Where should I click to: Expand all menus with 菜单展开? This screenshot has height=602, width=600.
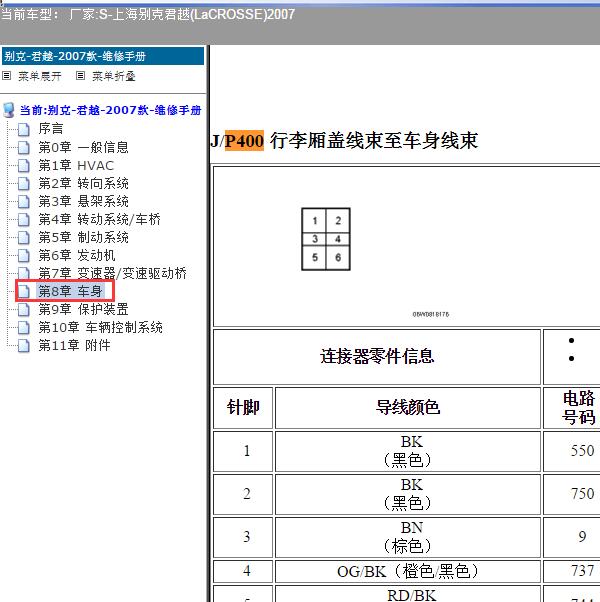pos(40,76)
